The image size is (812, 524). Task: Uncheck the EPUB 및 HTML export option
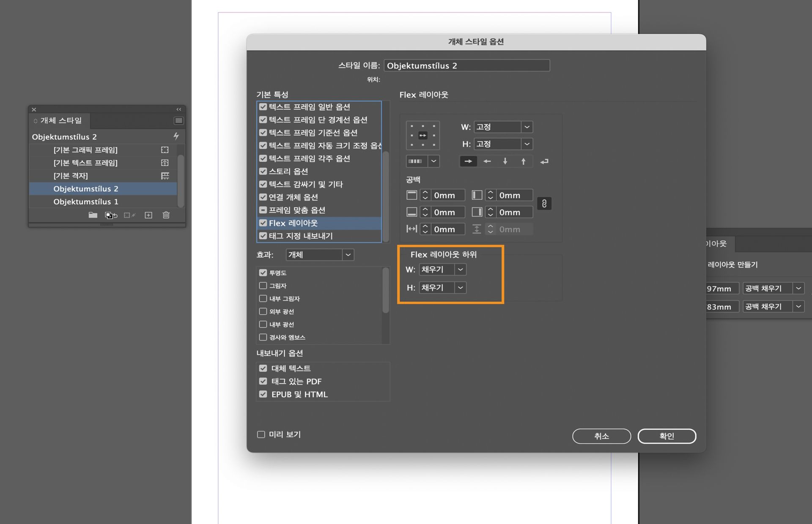coord(262,394)
